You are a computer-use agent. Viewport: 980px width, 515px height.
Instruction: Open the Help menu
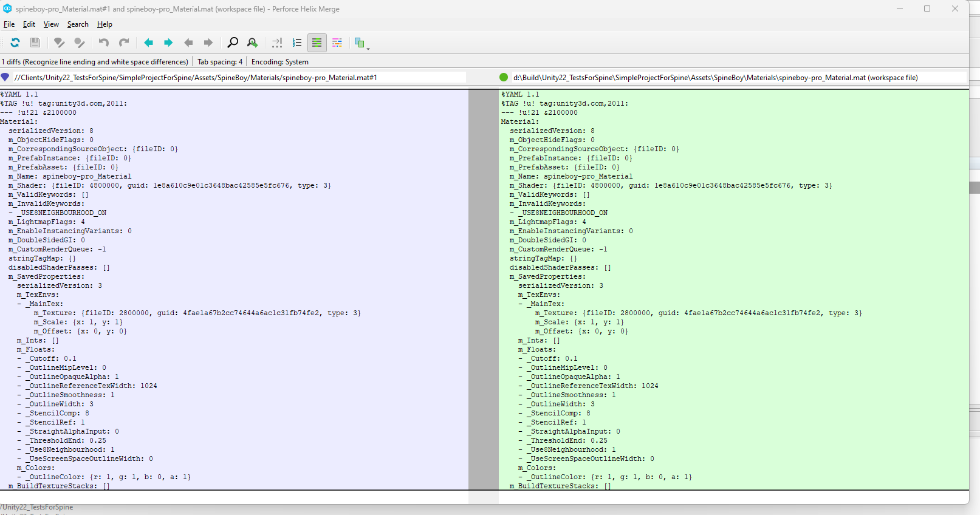point(105,24)
